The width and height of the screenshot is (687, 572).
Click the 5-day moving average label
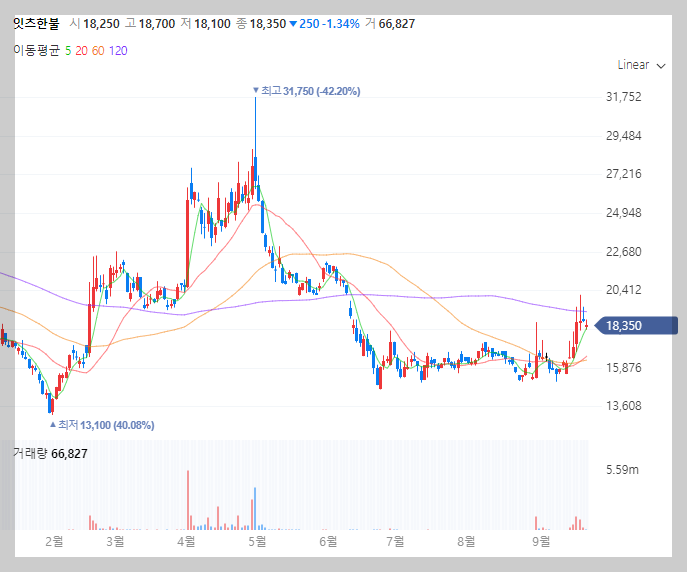(x=68, y=51)
